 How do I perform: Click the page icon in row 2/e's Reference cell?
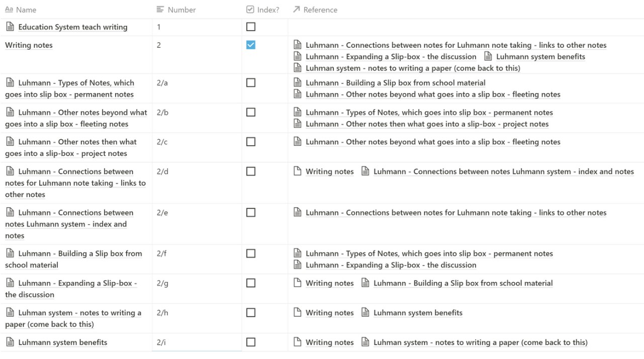298,212
